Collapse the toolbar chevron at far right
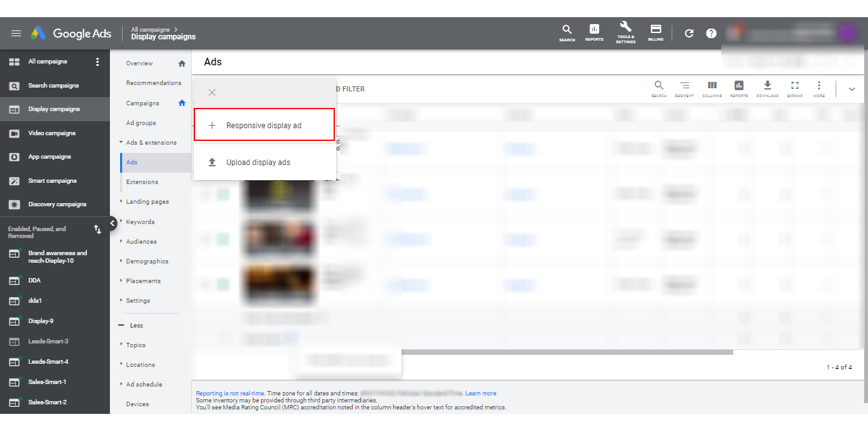This screenshot has height=431, width=868. tap(852, 90)
